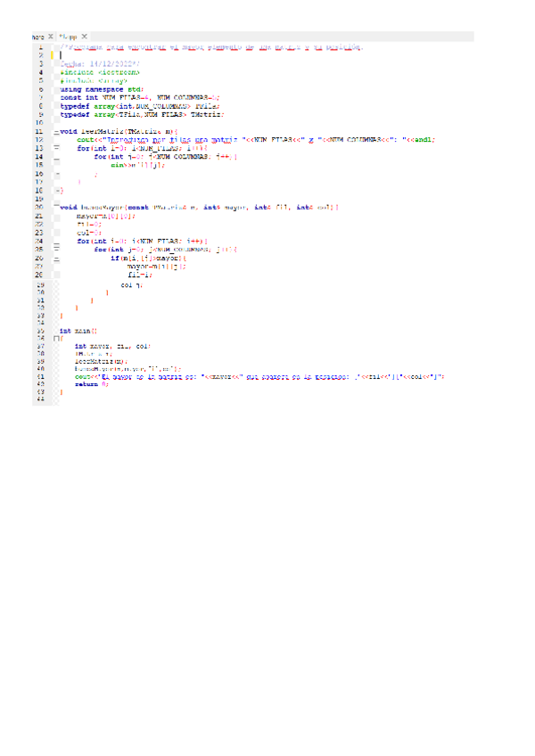Screen dimensions: 535x756
Task: Switch to the first tab ending in 'here'
Action: [x=37, y=37]
